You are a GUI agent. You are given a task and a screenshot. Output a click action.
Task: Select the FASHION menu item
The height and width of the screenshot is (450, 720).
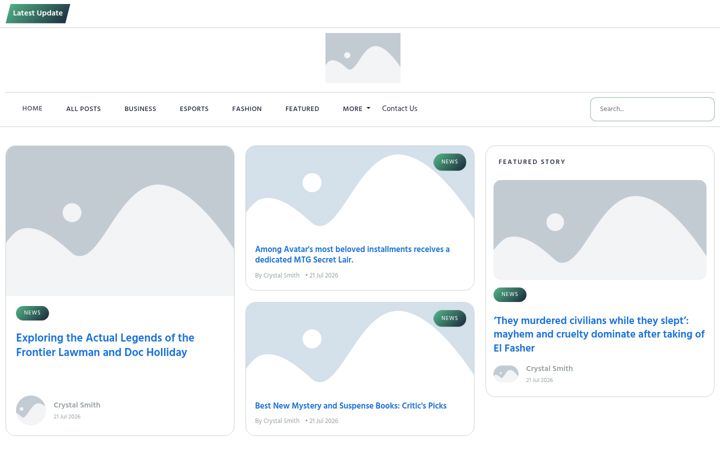coord(247,109)
